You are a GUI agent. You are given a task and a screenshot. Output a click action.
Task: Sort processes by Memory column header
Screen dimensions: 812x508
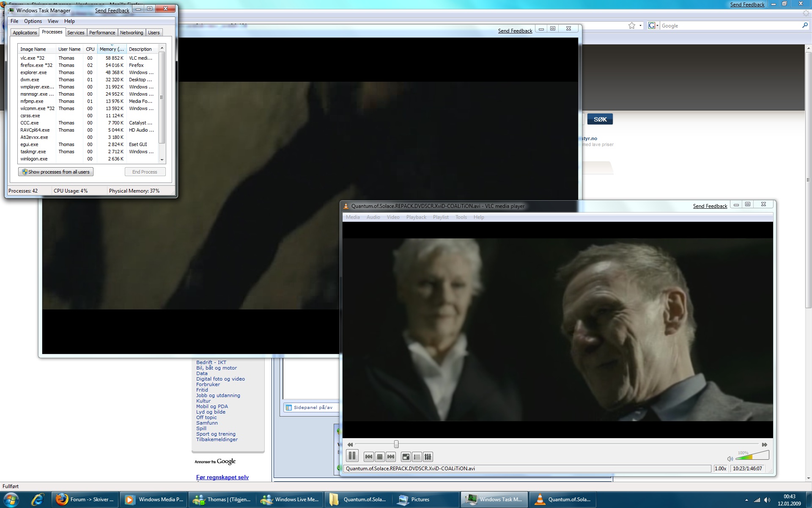coord(112,49)
